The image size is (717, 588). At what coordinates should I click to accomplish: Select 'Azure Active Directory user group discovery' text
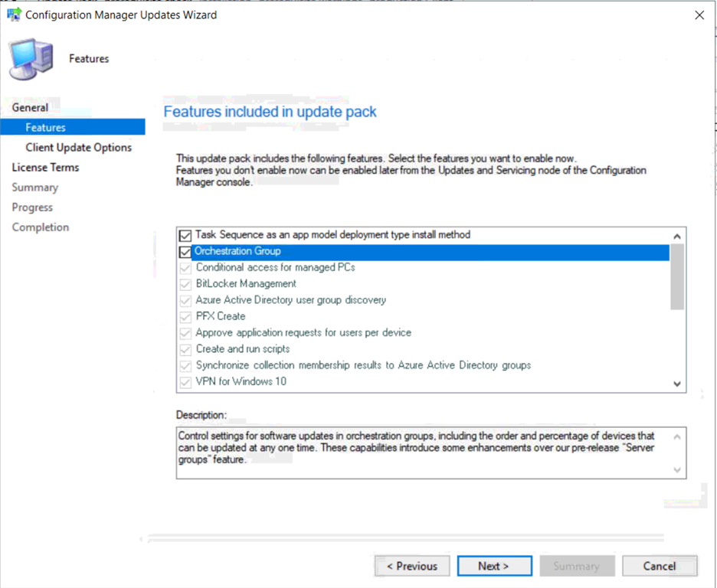[x=291, y=300]
